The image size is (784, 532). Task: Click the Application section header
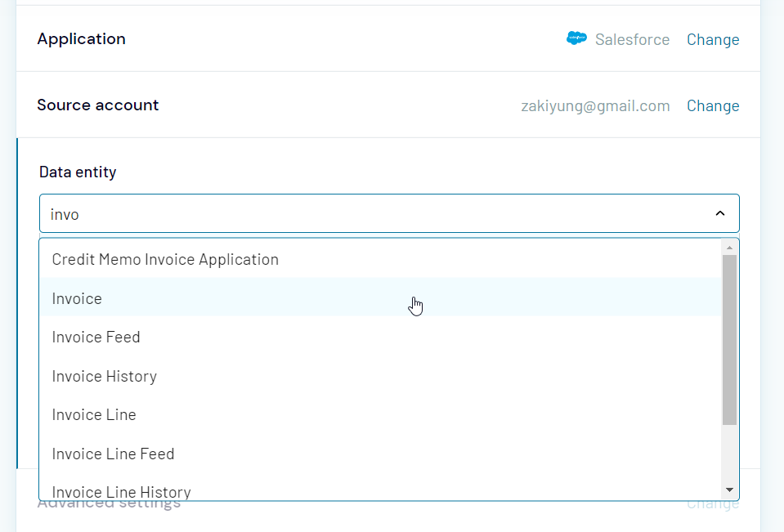point(81,38)
